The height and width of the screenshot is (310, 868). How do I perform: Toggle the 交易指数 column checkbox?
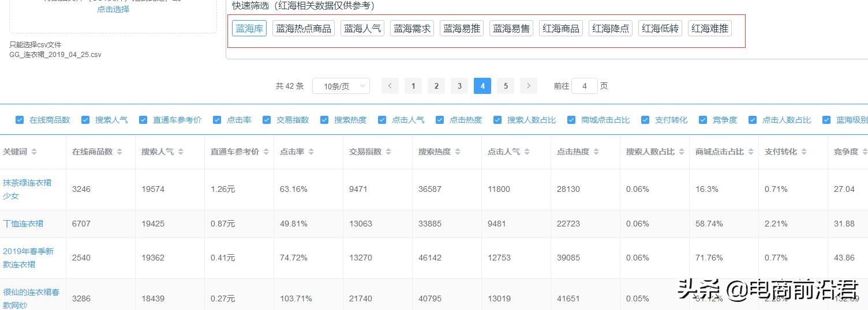[267, 120]
